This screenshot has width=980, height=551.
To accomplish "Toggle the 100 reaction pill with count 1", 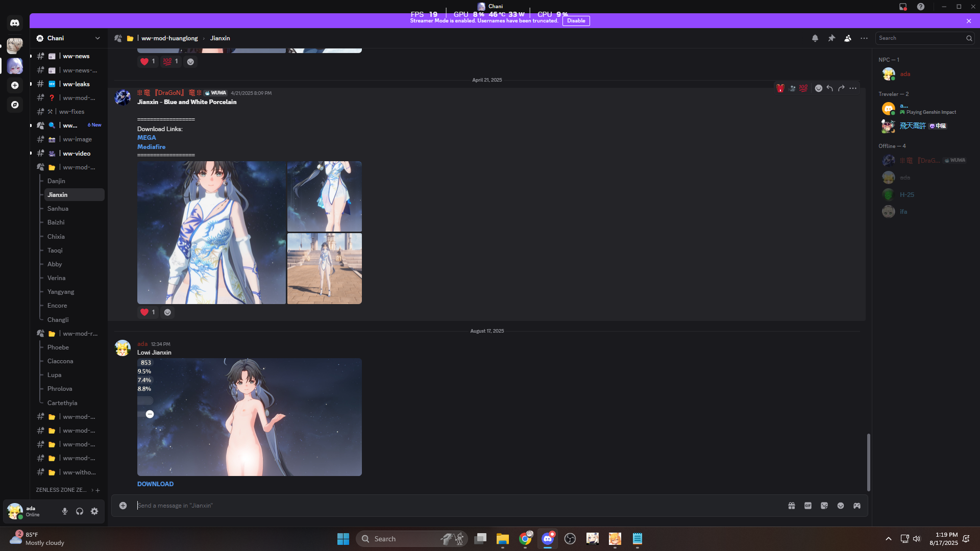I will pos(171,62).
